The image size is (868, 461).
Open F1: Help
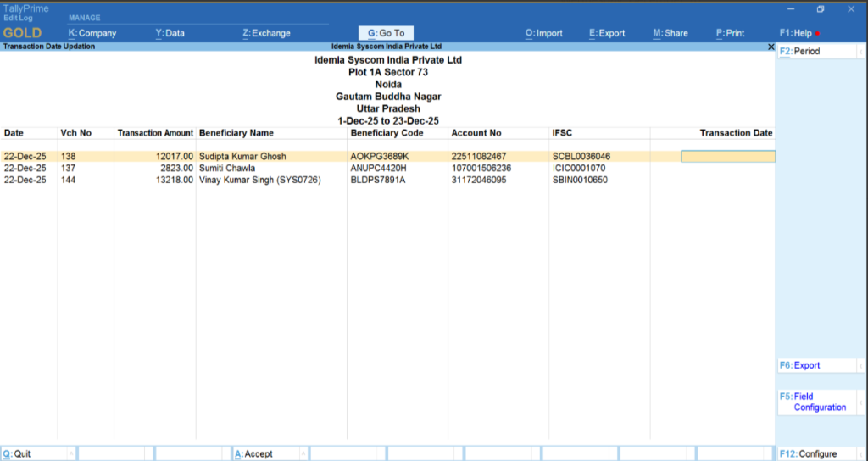797,33
